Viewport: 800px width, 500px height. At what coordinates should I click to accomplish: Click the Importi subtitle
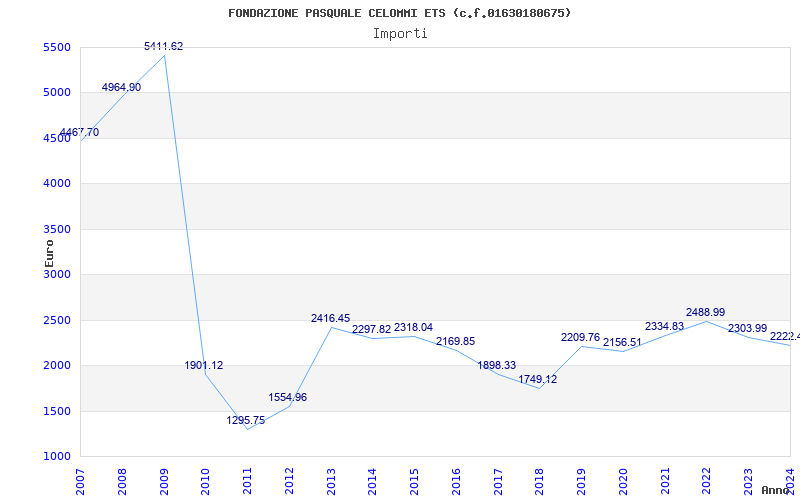(x=400, y=34)
